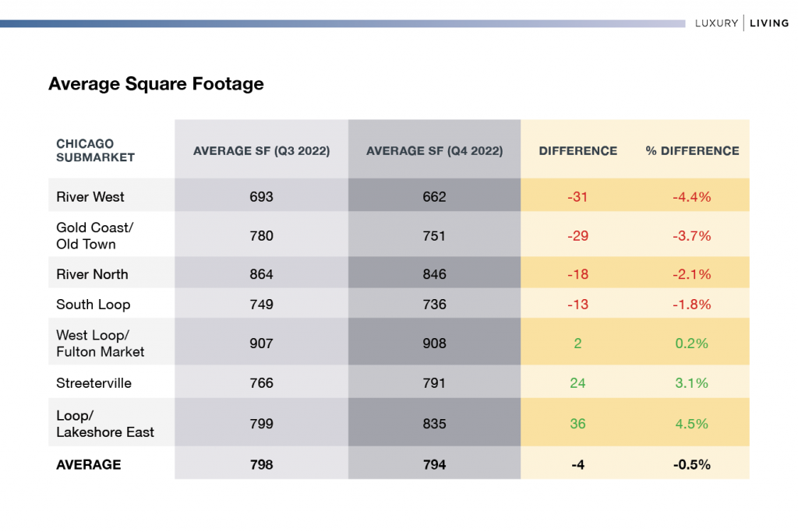Image resolution: width=798 pixels, height=532 pixels.
Task: Select West Loop Q4 value 908
Action: click(434, 344)
